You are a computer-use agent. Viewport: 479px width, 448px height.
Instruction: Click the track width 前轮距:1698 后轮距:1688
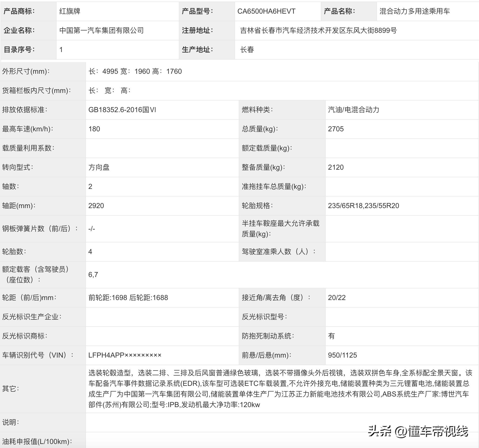click(x=128, y=297)
